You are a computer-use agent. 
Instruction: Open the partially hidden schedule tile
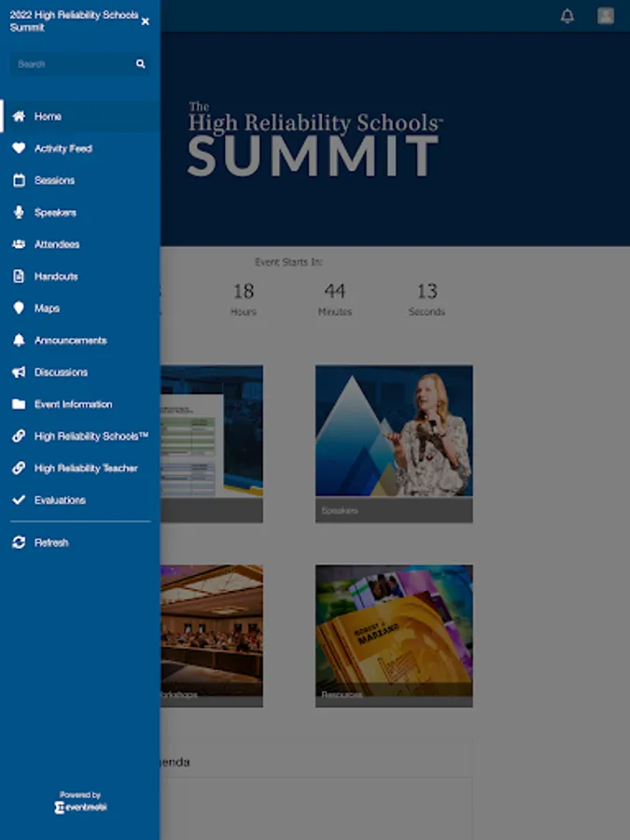click(212, 443)
